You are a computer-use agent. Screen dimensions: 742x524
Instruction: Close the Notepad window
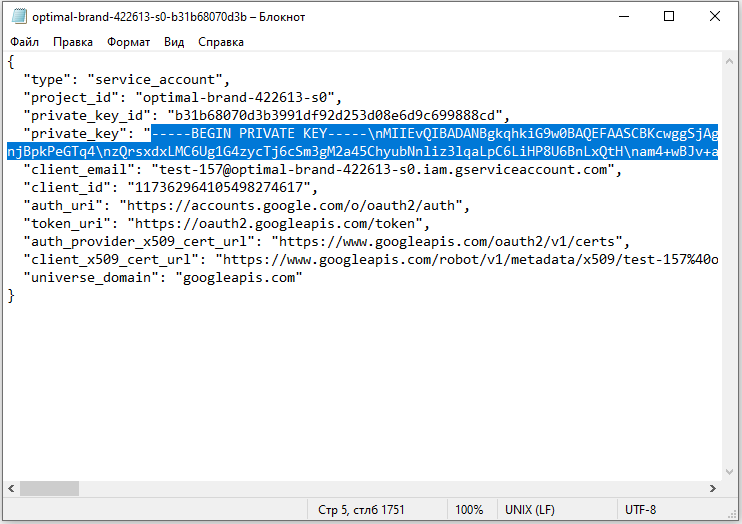(714, 16)
